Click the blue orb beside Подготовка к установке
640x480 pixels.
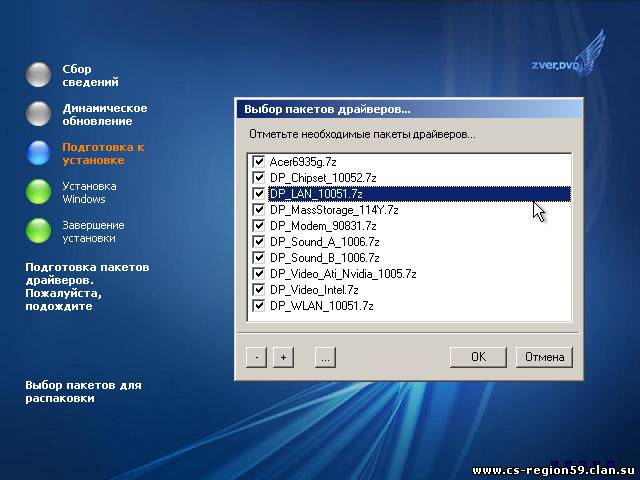(38, 153)
